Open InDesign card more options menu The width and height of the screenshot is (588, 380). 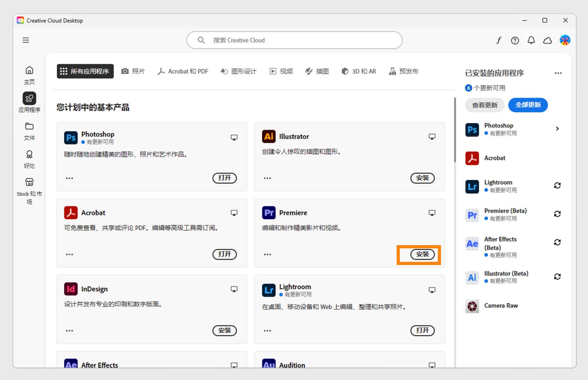click(x=70, y=331)
